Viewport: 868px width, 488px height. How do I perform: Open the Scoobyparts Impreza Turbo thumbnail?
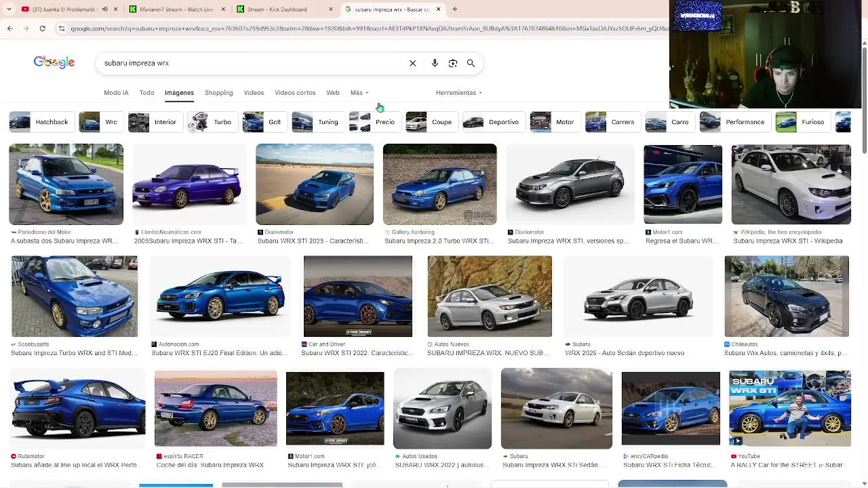75,296
